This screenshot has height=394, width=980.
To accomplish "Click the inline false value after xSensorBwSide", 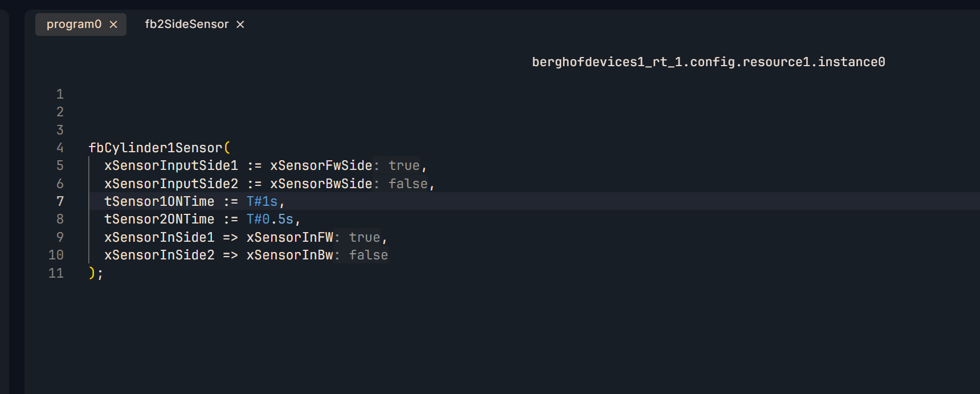I will coord(408,184).
